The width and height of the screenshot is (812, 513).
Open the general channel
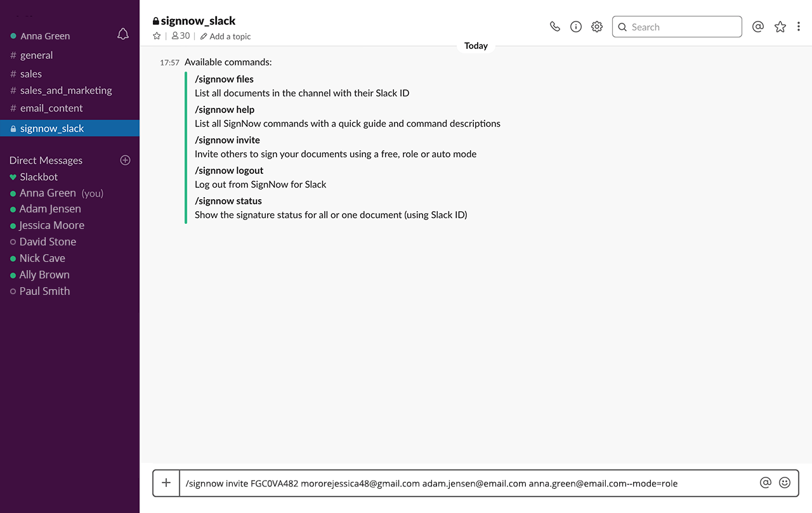(x=36, y=55)
